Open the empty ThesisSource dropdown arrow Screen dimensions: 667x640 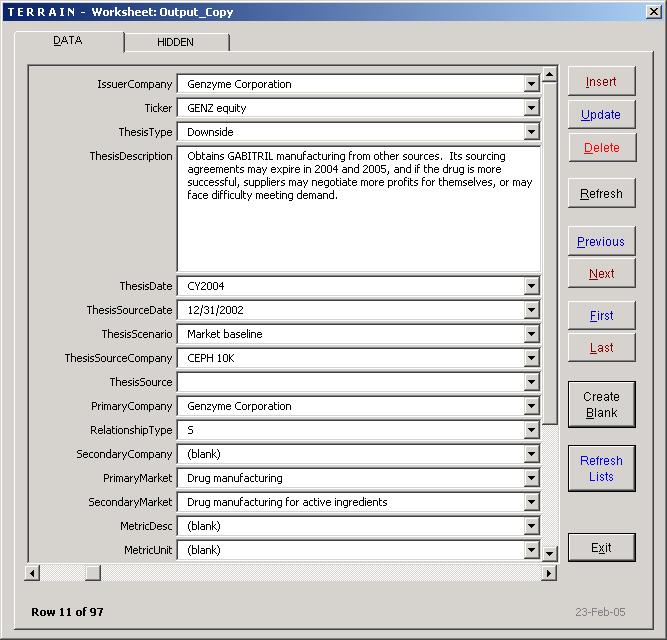pos(531,382)
